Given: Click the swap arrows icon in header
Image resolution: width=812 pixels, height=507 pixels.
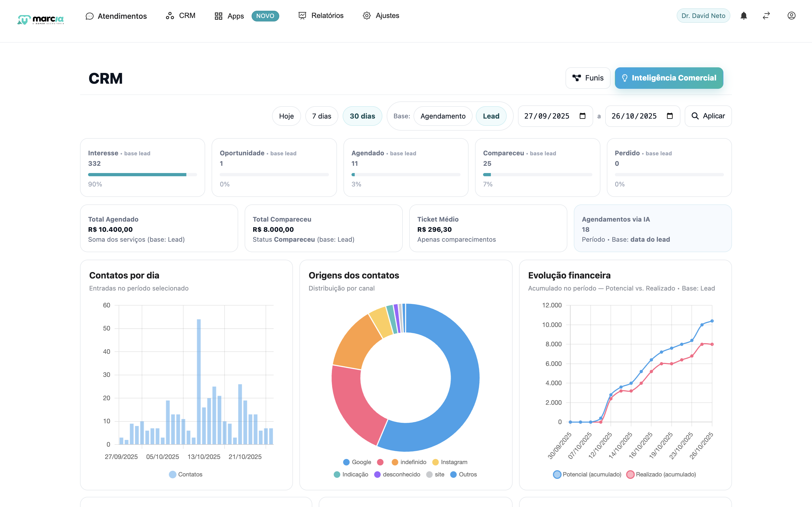Looking at the screenshot, I should (x=766, y=16).
